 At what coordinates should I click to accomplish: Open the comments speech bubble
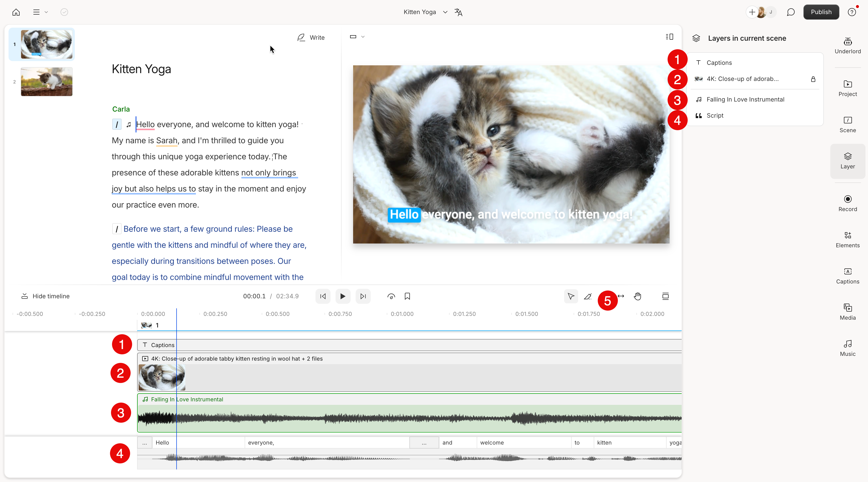tap(790, 12)
